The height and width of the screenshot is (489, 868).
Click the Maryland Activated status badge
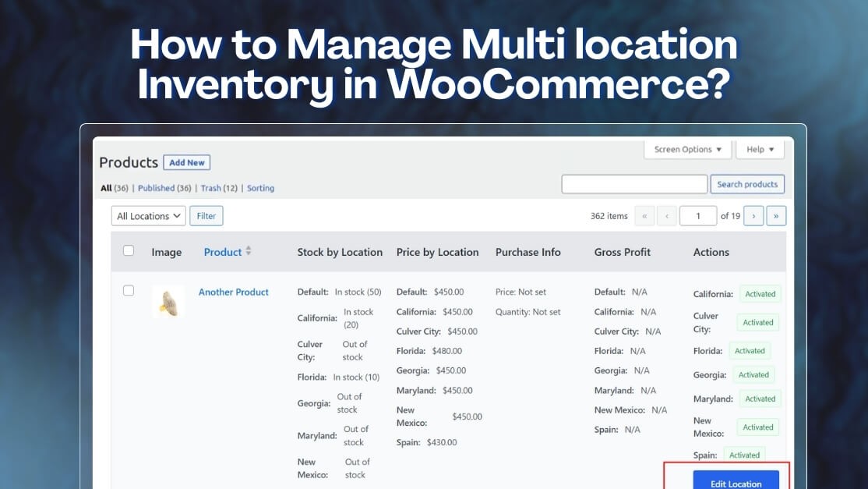(x=760, y=399)
